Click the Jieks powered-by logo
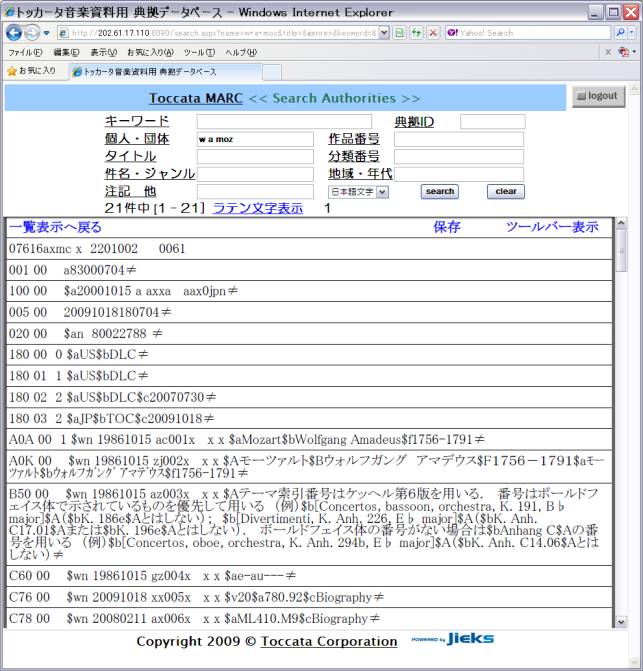The height and width of the screenshot is (671, 643). 453,639
